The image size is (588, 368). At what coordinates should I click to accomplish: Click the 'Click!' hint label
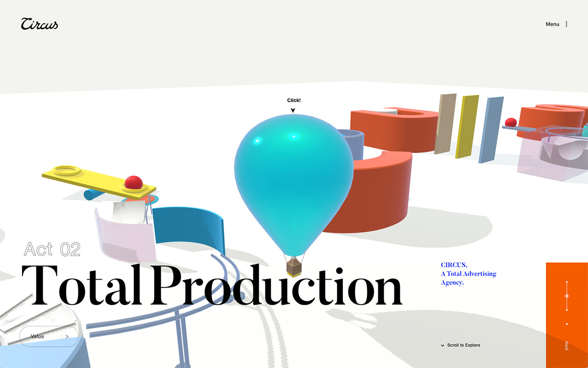[x=294, y=101]
